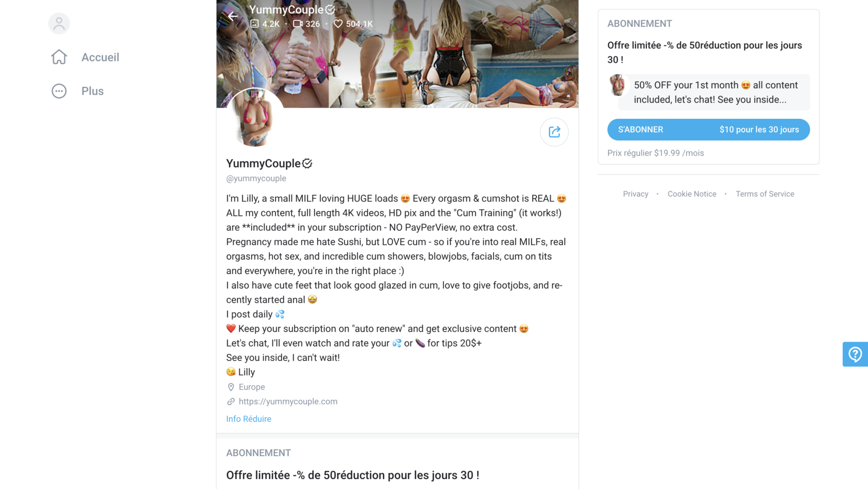Click the verified badge beside YummyCouple name

point(307,163)
